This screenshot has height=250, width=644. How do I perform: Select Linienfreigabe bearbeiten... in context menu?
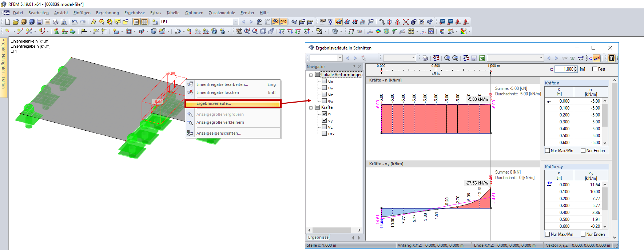[233, 84]
